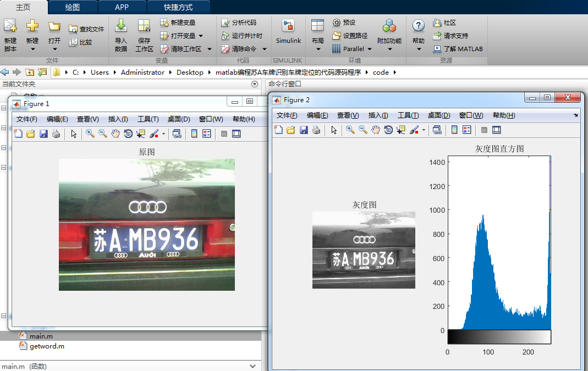Click the 设置路径 button
Screen dimensions: 588x371
pos(350,36)
